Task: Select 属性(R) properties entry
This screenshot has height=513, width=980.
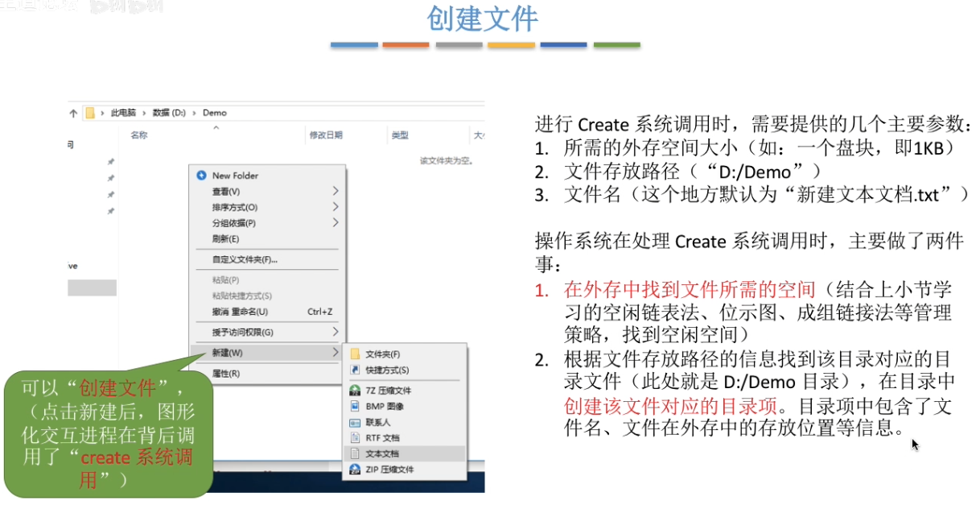Action: coord(267,374)
